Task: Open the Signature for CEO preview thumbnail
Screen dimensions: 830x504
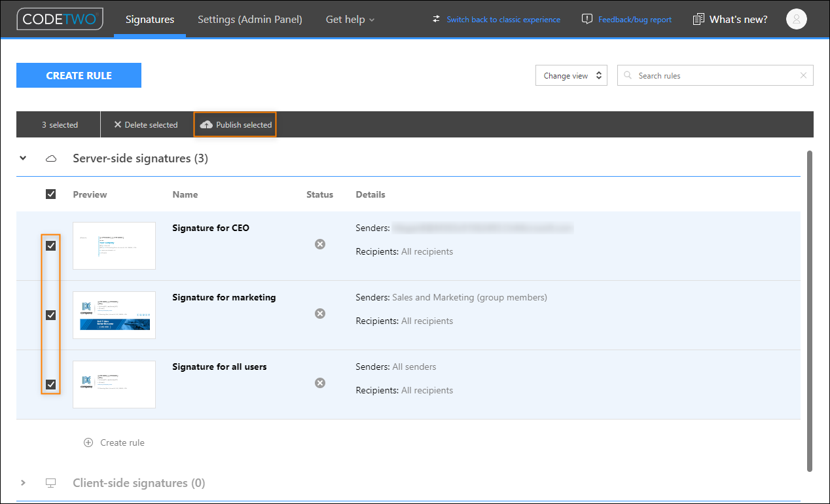Action: point(114,245)
